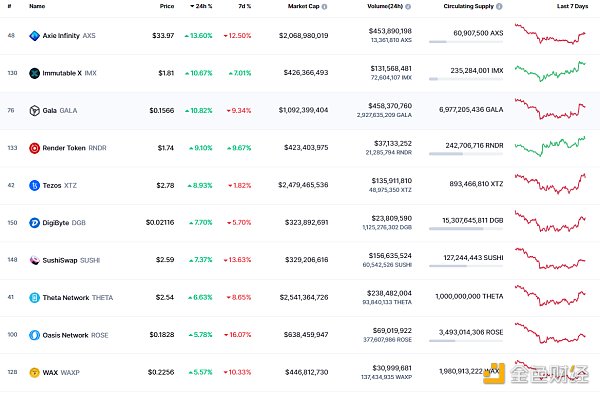Click the Tezos blue coin icon
The height and width of the screenshot is (395, 600).
point(34,186)
